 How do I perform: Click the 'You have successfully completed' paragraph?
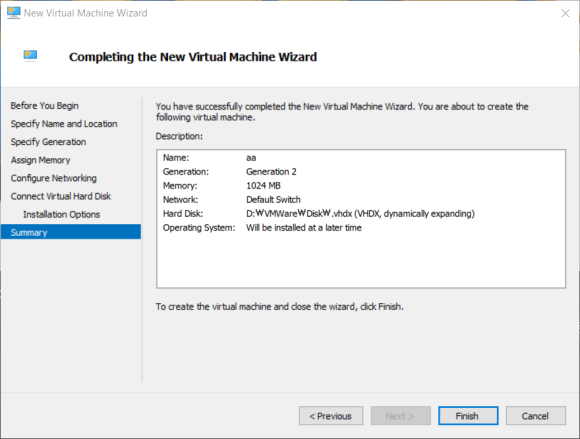click(342, 112)
